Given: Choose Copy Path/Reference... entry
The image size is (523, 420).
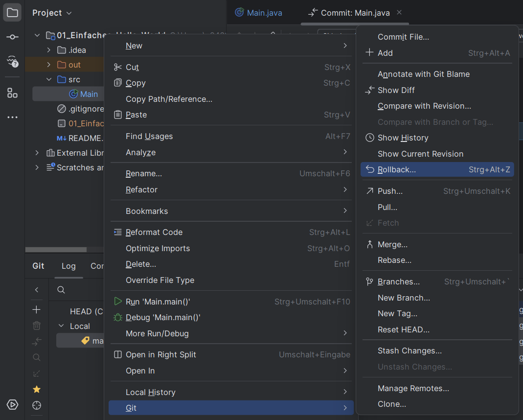Looking at the screenshot, I should point(231,99).
